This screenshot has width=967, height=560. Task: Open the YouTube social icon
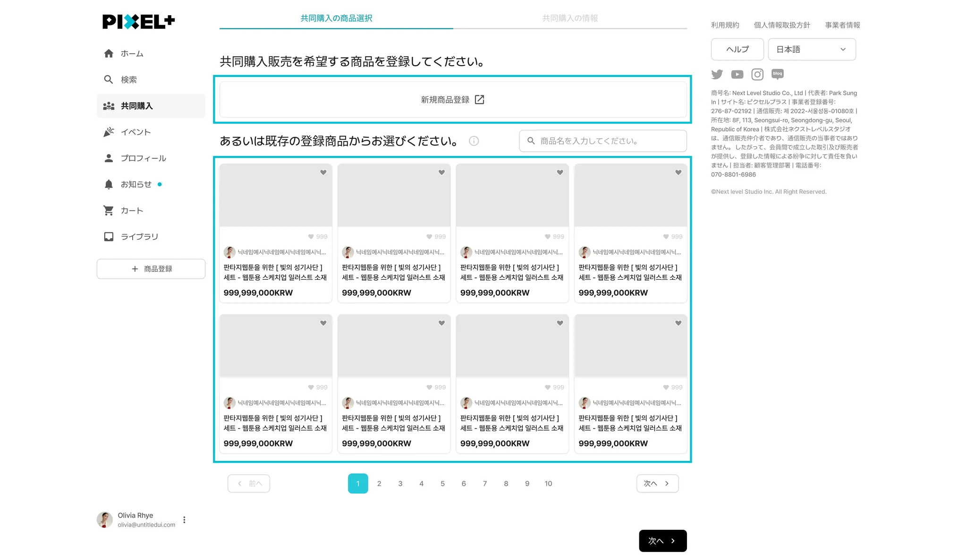[737, 75]
